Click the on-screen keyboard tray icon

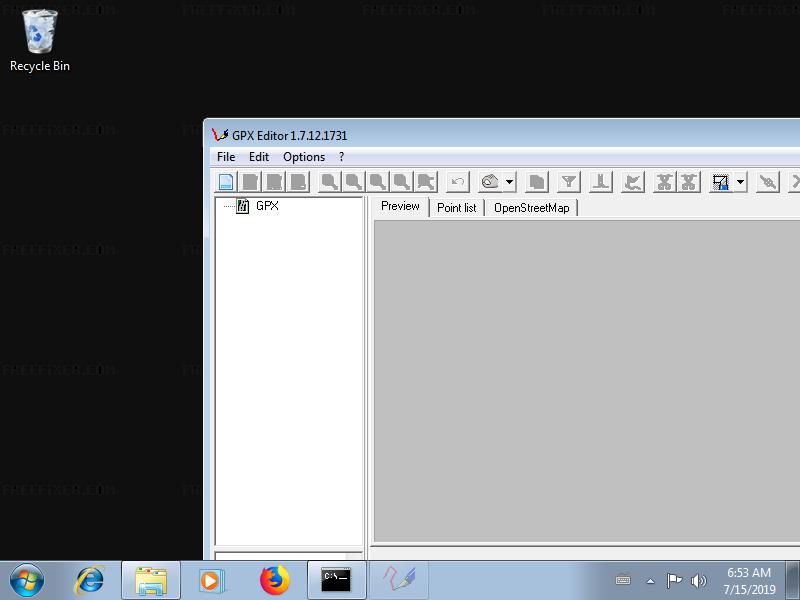(623, 581)
